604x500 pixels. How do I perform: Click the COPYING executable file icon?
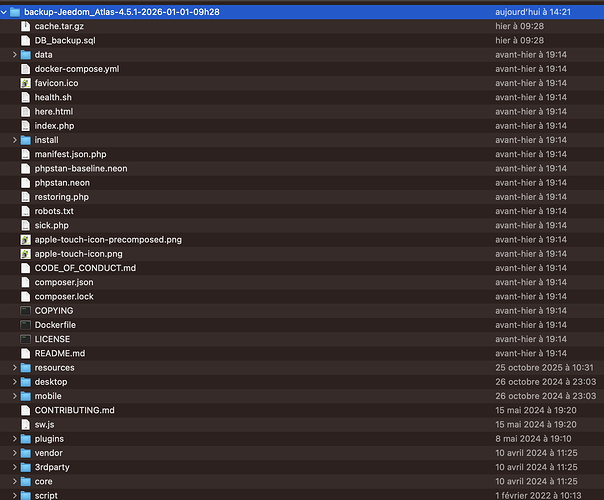click(25, 311)
